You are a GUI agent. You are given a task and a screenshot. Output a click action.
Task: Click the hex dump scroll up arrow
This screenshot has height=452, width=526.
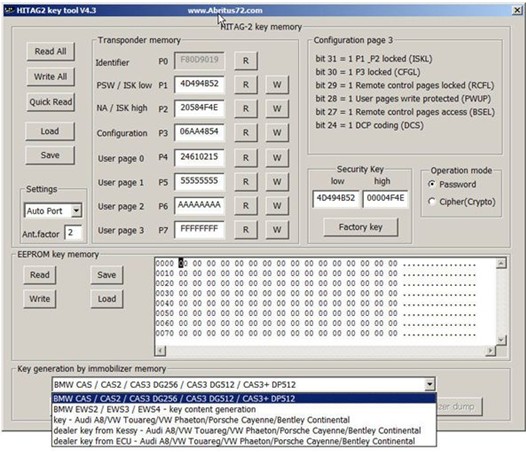[501, 263]
